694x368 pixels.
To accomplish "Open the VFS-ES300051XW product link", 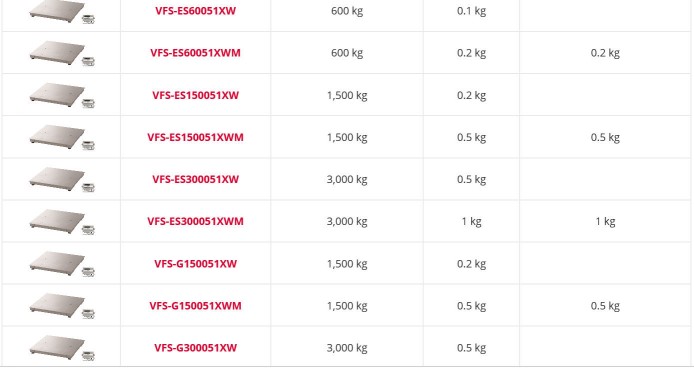I will pyautogui.click(x=195, y=179).
